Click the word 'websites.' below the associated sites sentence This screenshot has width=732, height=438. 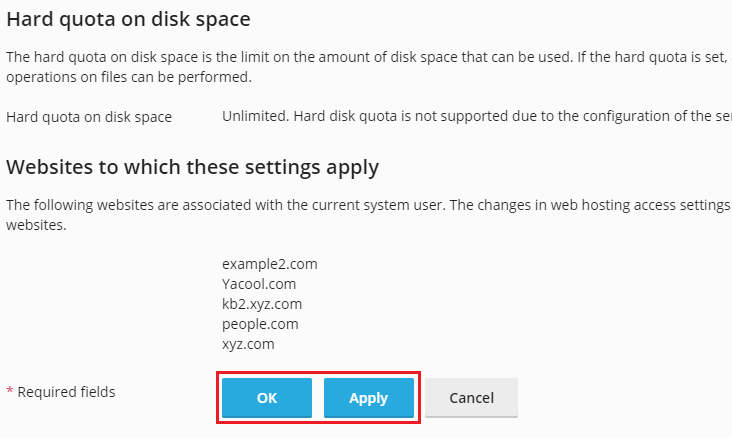click(x=36, y=225)
